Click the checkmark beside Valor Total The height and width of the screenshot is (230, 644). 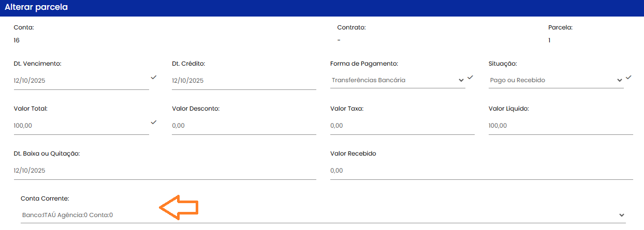(153, 122)
